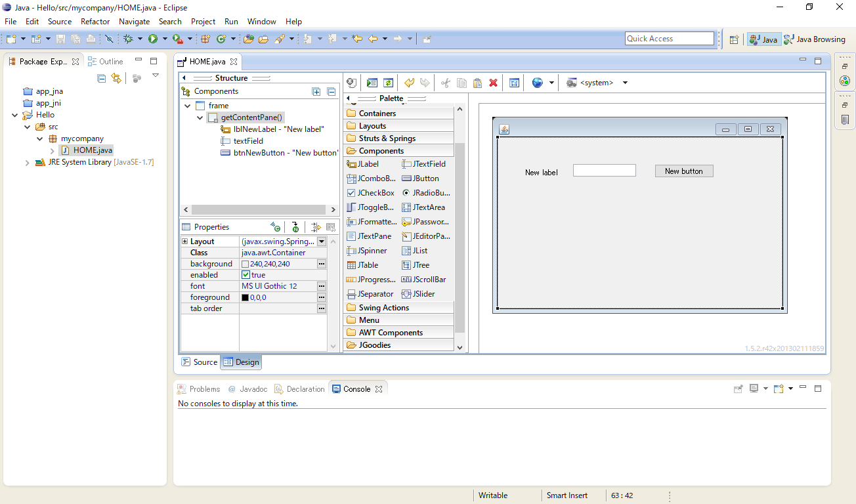Delete the selected component using the red X icon

(493, 83)
